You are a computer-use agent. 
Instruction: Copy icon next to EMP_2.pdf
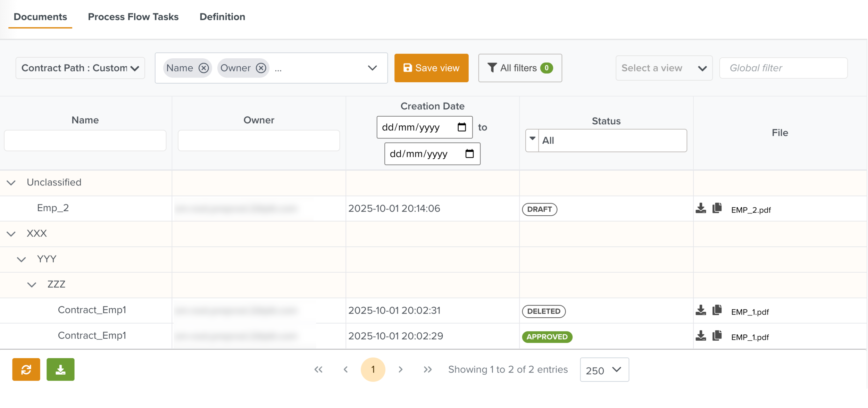coord(717,208)
